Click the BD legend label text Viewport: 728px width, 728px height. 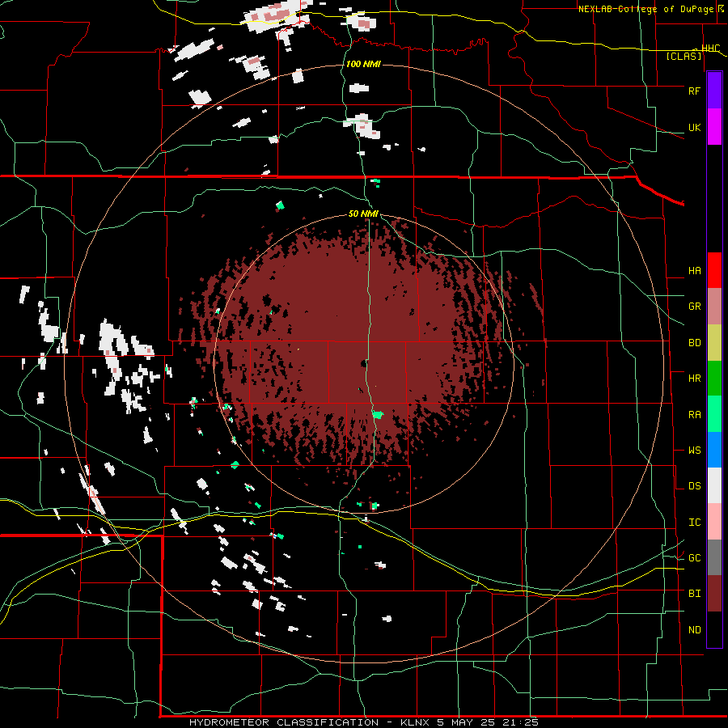[x=694, y=343]
